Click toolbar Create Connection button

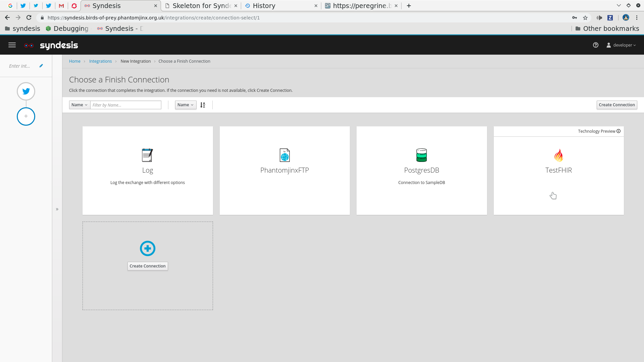point(617,105)
